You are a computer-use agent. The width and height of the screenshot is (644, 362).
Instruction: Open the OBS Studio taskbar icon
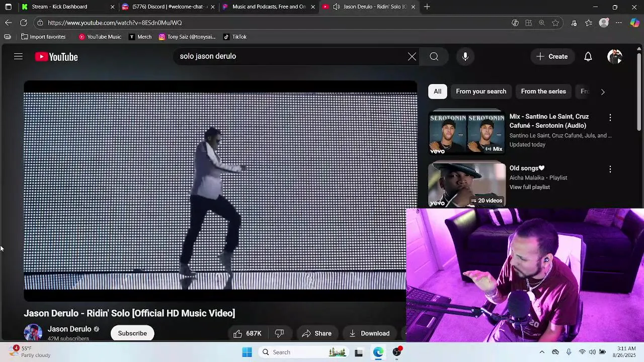point(397,352)
